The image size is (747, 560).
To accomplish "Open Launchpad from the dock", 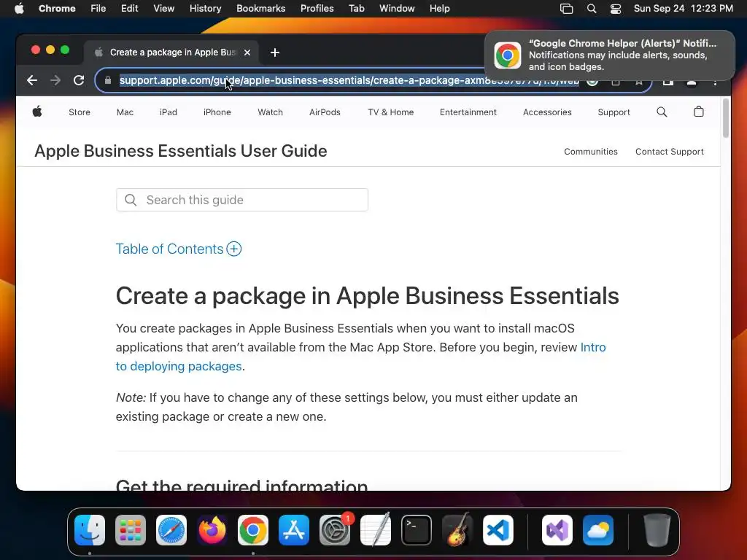I will point(131,530).
